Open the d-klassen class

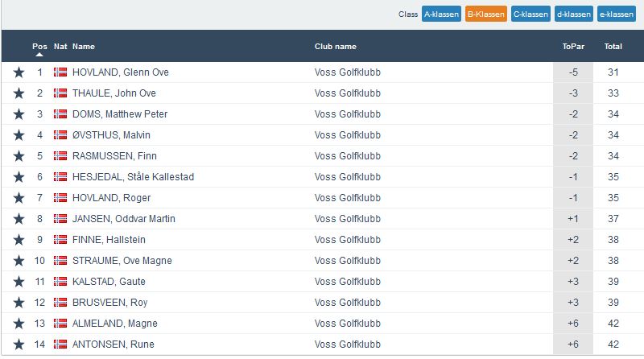pyautogui.click(x=574, y=14)
